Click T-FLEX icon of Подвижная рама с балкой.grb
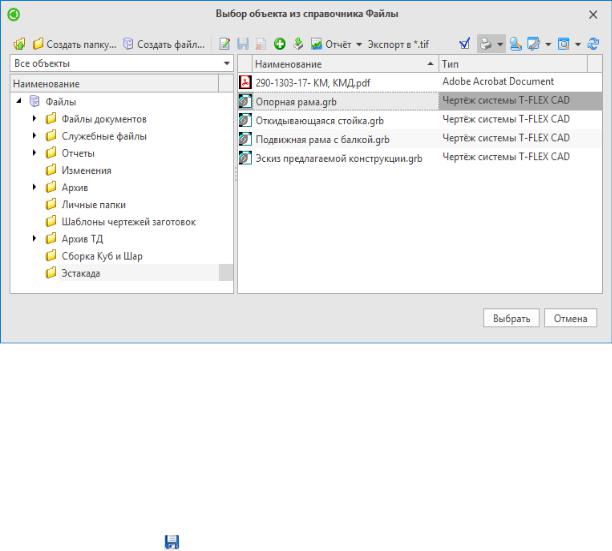 (245, 139)
